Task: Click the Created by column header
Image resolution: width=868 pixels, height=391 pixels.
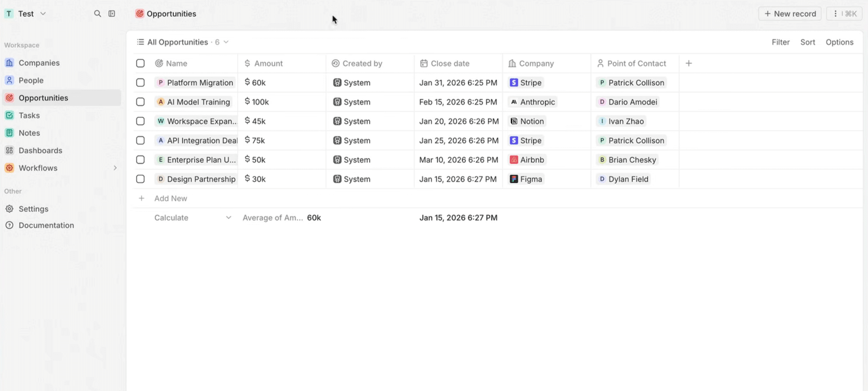Action: tap(371, 63)
